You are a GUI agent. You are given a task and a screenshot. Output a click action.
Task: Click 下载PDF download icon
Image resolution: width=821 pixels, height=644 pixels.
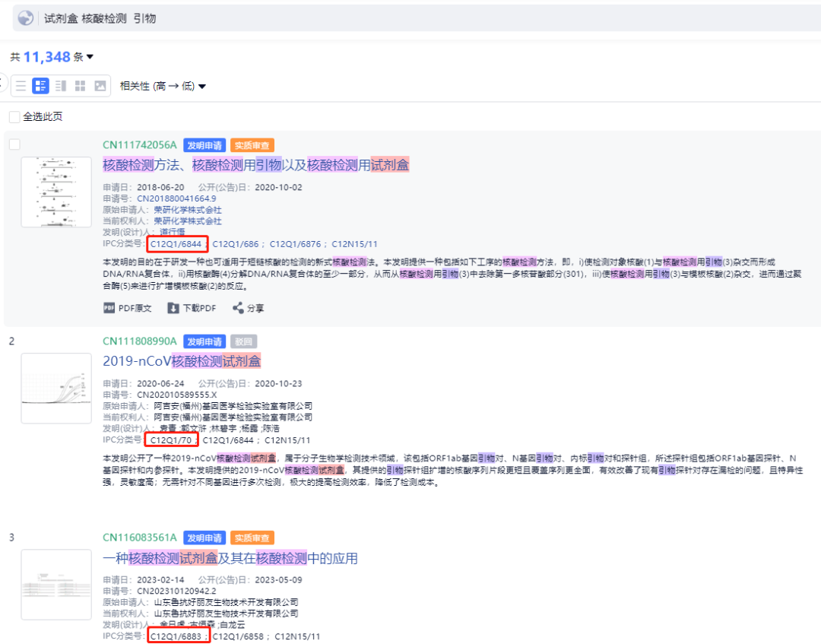coord(173,308)
